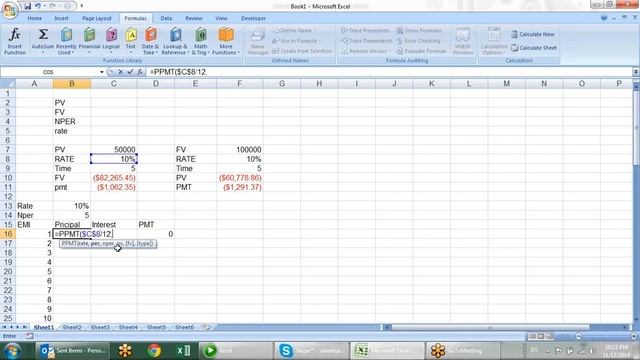The height and width of the screenshot is (360, 640).
Task: Cancel the formula entry with X button
Action: coord(120,72)
